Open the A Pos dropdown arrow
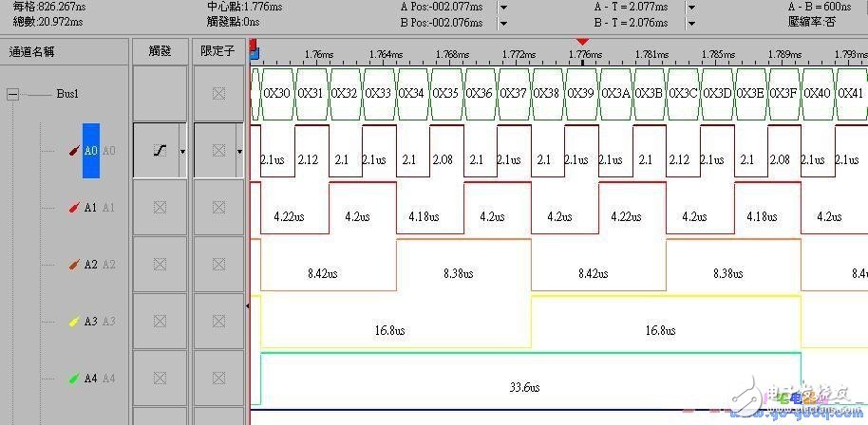The image size is (868, 425). coord(502,7)
